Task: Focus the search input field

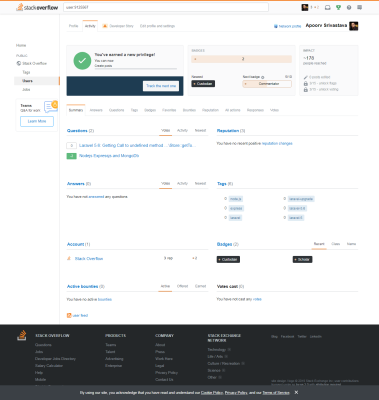Action: (166, 7)
